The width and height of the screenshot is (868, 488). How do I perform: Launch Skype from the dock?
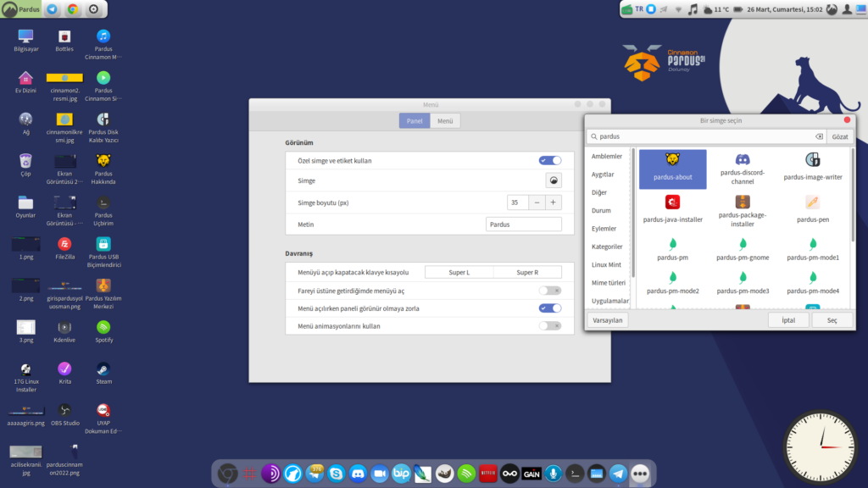(x=336, y=474)
